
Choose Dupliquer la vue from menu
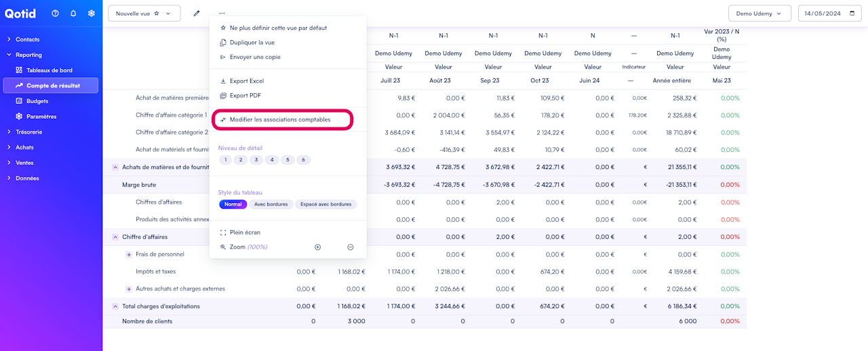pyautogui.click(x=252, y=42)
